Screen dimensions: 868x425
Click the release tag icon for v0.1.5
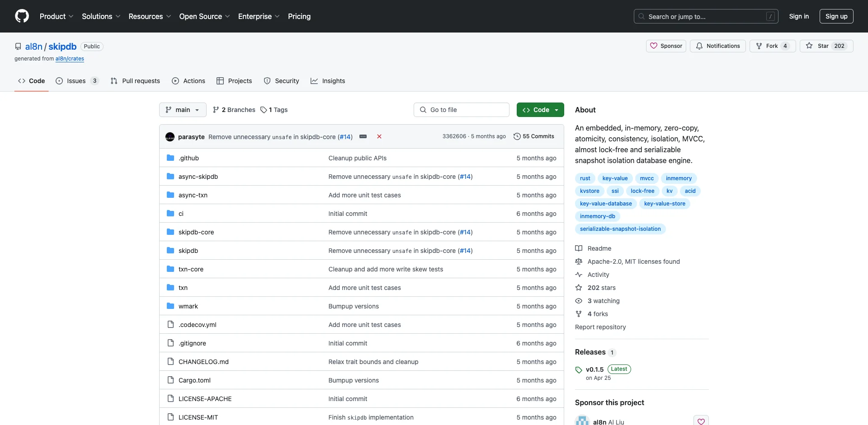click(x=579, y=370)
